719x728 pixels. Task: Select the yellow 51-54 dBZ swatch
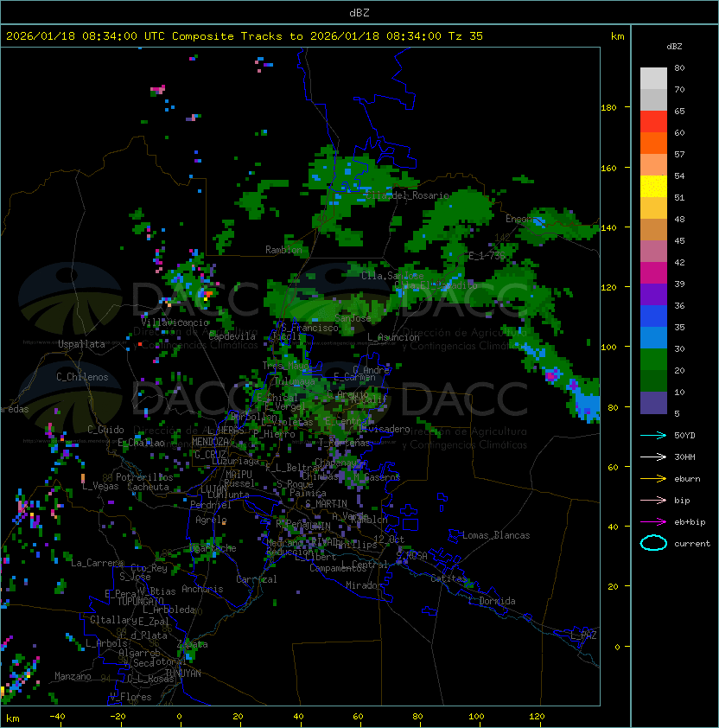653,186
